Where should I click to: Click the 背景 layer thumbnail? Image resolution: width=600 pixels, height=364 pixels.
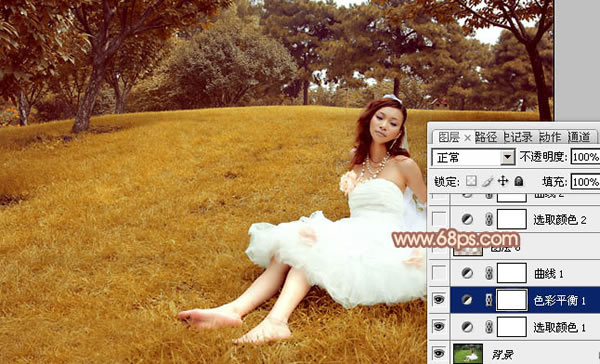[468, 353]
